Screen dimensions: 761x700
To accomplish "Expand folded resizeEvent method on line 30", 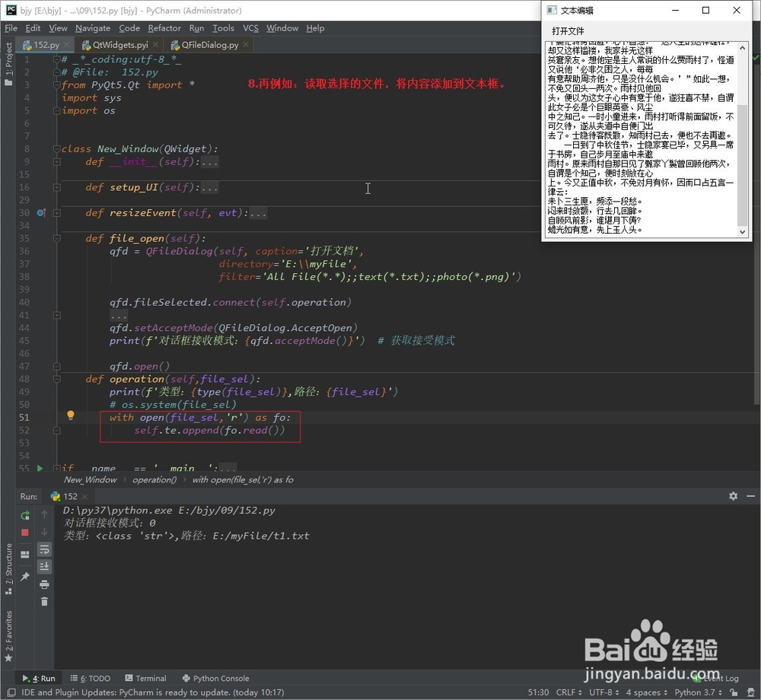I will pyautogui.click(x=57, y=213).
